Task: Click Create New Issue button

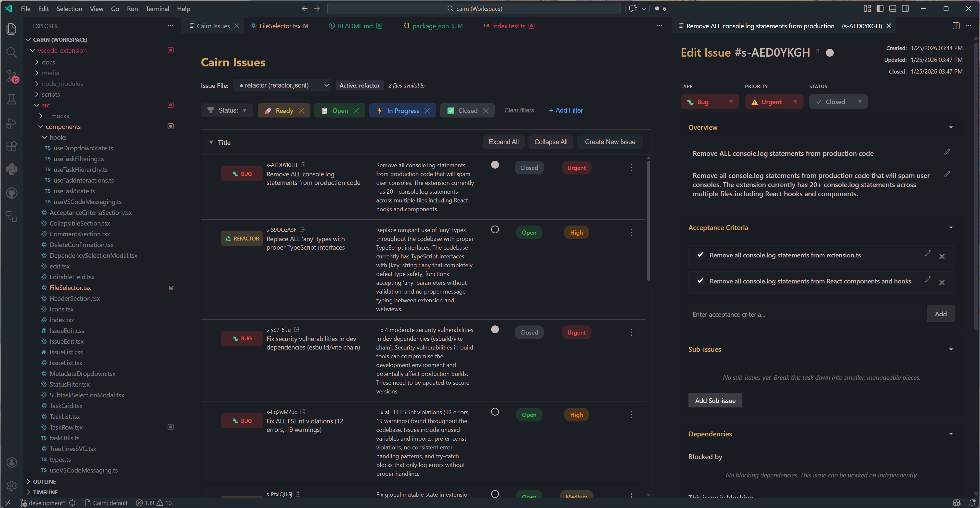Action: click(609, 142)
